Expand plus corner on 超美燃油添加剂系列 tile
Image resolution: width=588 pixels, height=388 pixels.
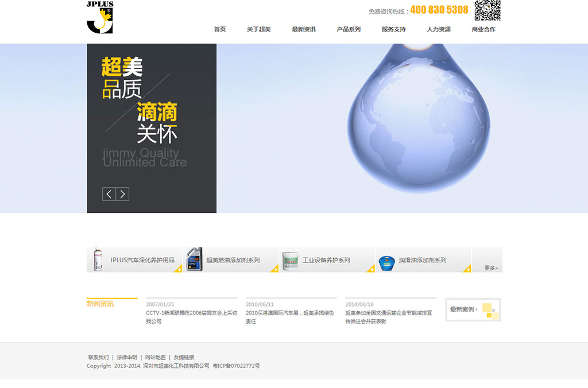pos(274,269)
